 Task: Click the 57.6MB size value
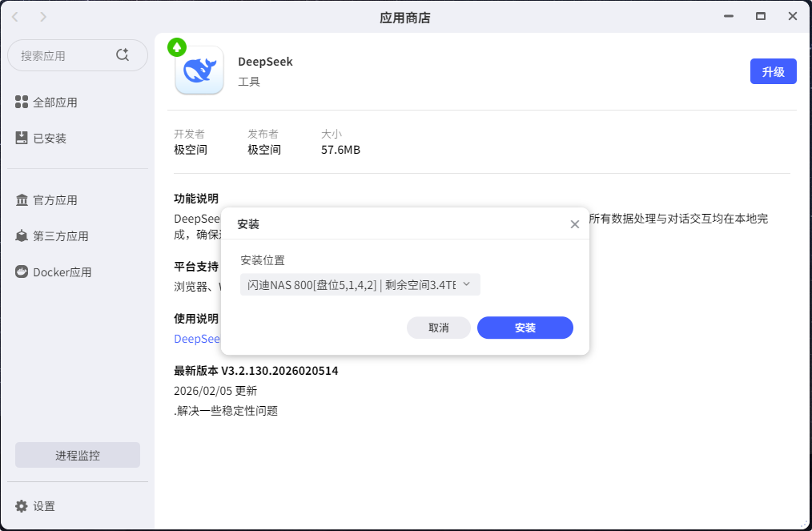(340, 150)
